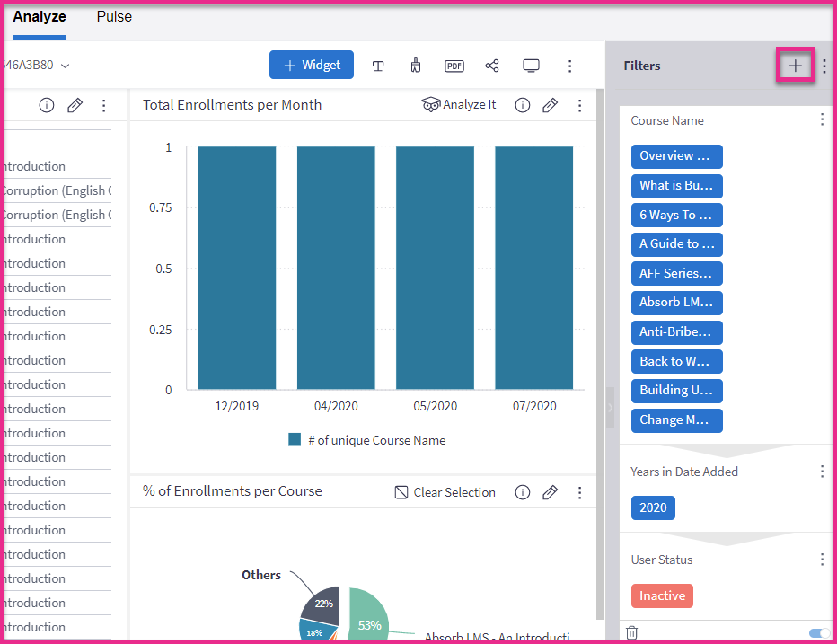
Task: Toggle the Inactive user status filter
Action: [x=662, y=595]
